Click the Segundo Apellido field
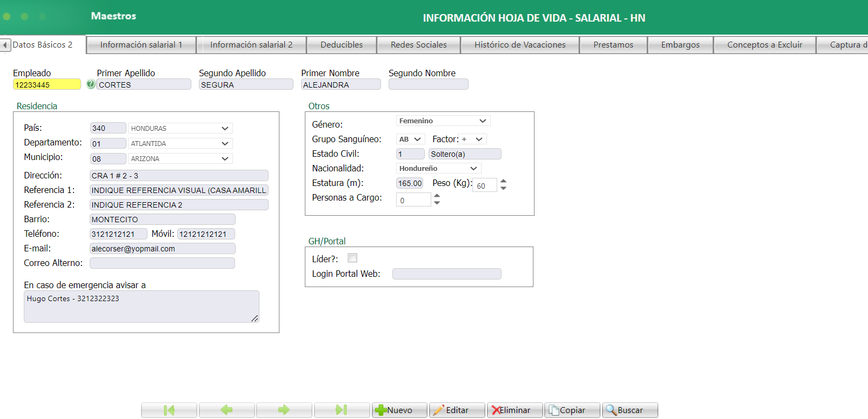868x419 pixels. click(246, 84)
